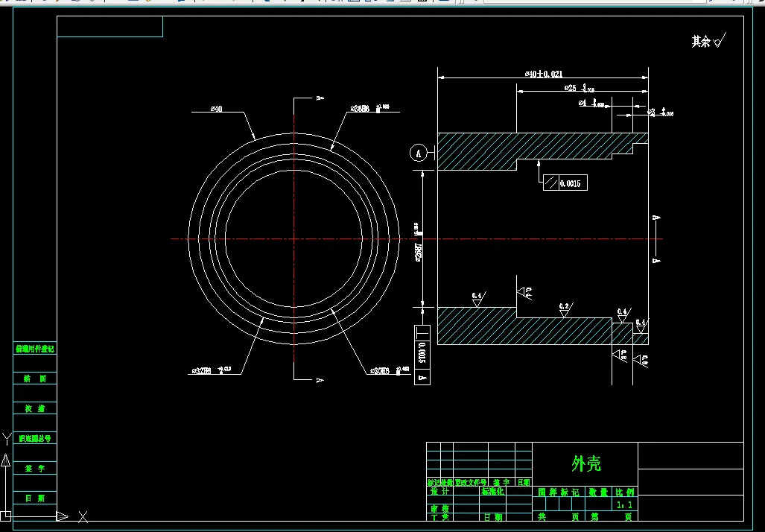Select the 旧底图总号 side label
This screenshot has width=765, height=532.
tap(35, 438)
